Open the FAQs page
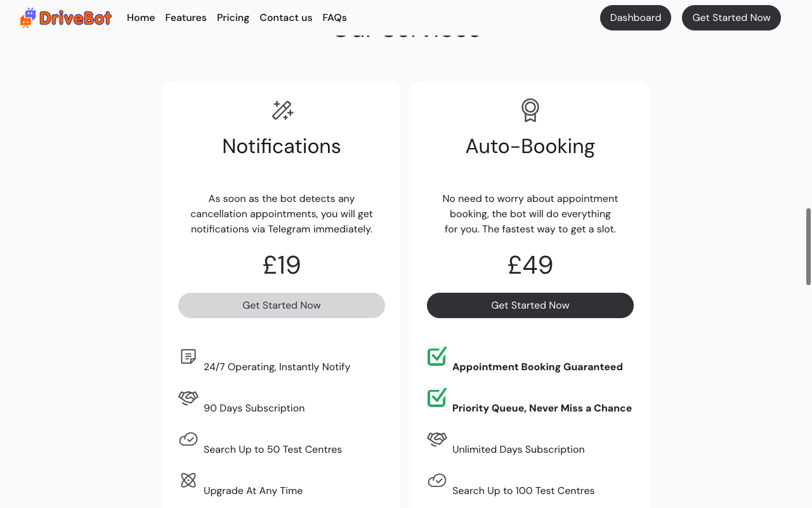This screenshot has height=508, width=812. 334,17
